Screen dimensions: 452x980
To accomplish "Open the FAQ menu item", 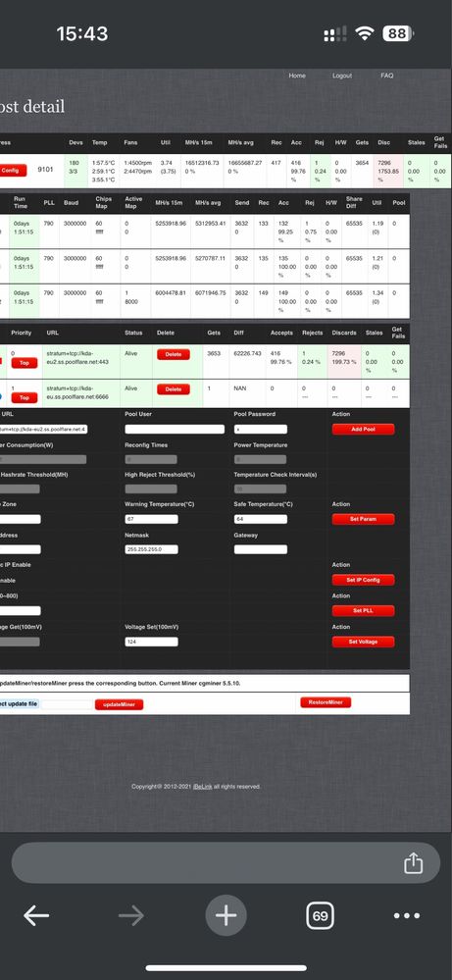I will [387, 76].
